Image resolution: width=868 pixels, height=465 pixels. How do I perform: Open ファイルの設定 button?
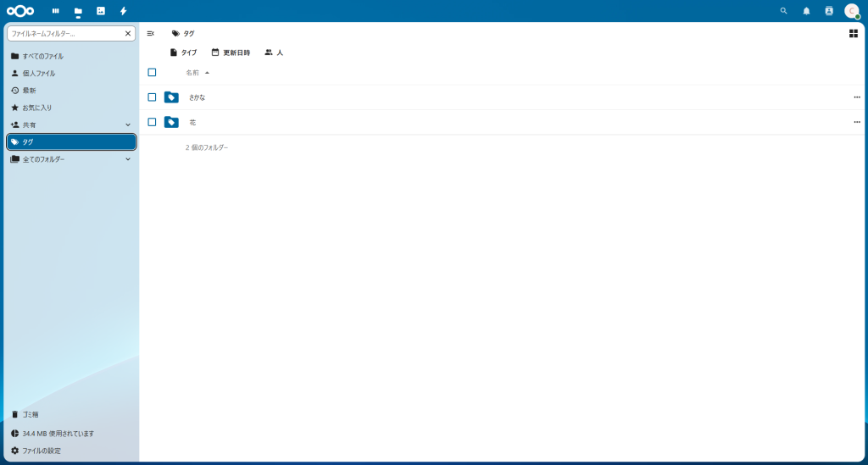tap(41, 451)
